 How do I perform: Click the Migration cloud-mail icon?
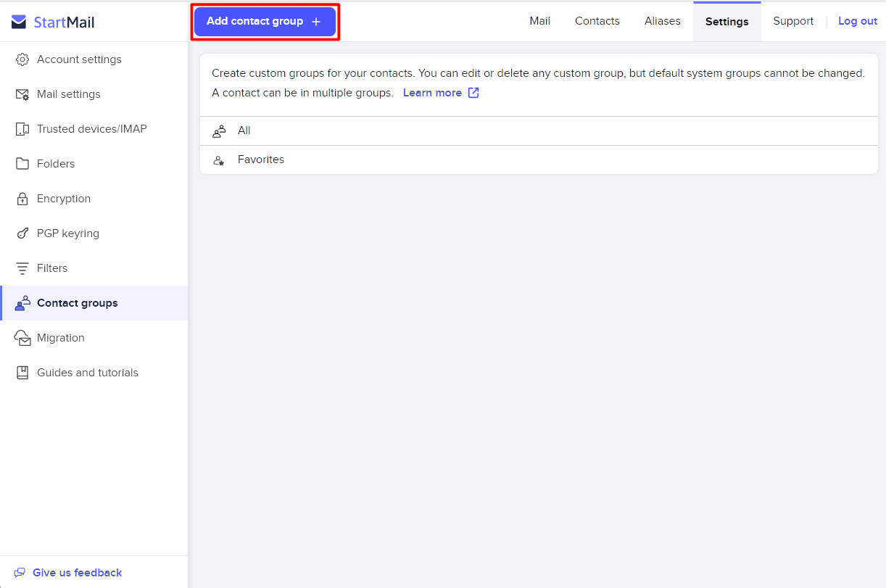[22, 338]
